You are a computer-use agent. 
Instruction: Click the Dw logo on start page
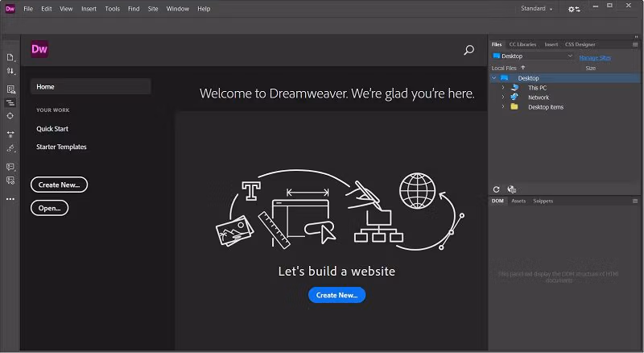tap(39, 49)
